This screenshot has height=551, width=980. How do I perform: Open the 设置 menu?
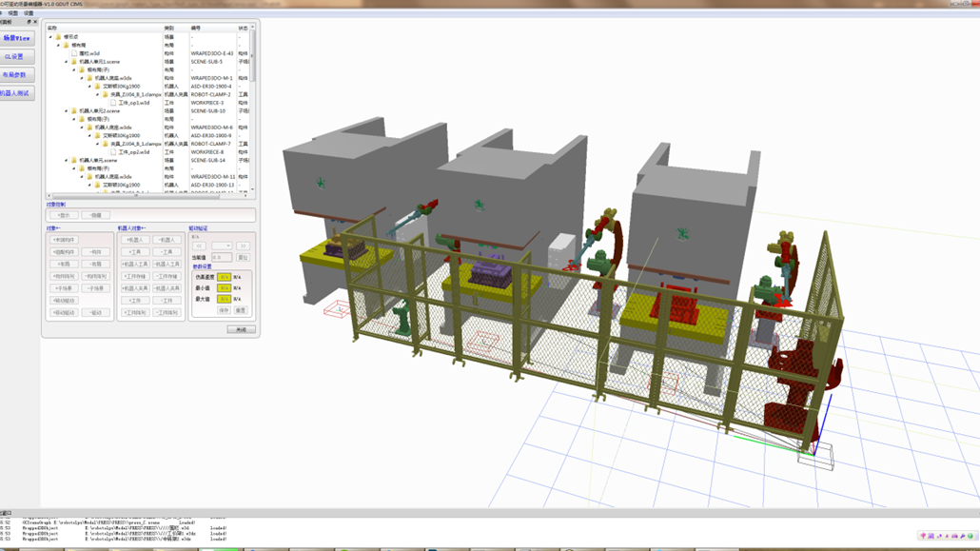coord(29,13)
